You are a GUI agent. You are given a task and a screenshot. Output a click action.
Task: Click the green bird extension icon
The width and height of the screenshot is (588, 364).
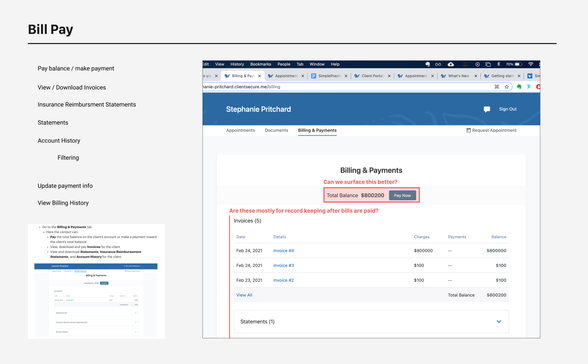(528, 87)
